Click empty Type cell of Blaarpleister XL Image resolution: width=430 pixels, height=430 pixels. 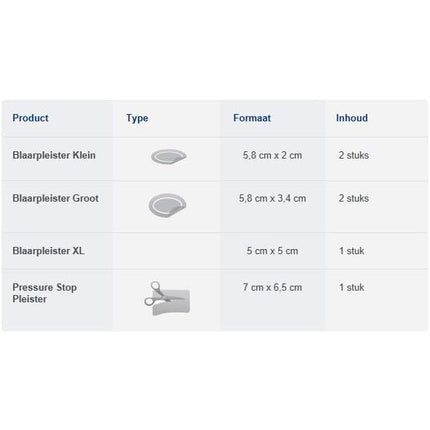(x=166, y=251)
